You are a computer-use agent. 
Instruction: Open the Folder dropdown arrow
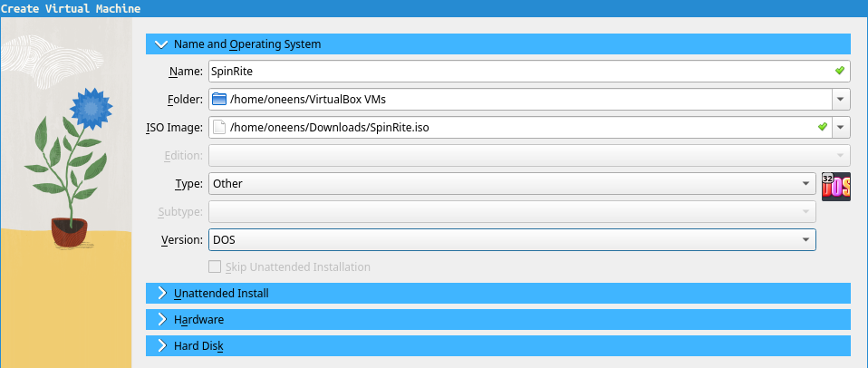pyautogui.click(x=840, y=100)
